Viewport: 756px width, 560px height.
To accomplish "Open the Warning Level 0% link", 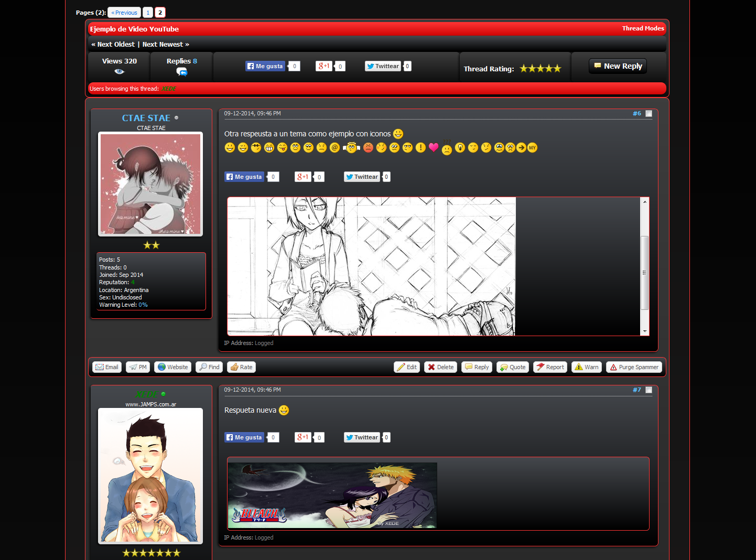I will [143, 305].
